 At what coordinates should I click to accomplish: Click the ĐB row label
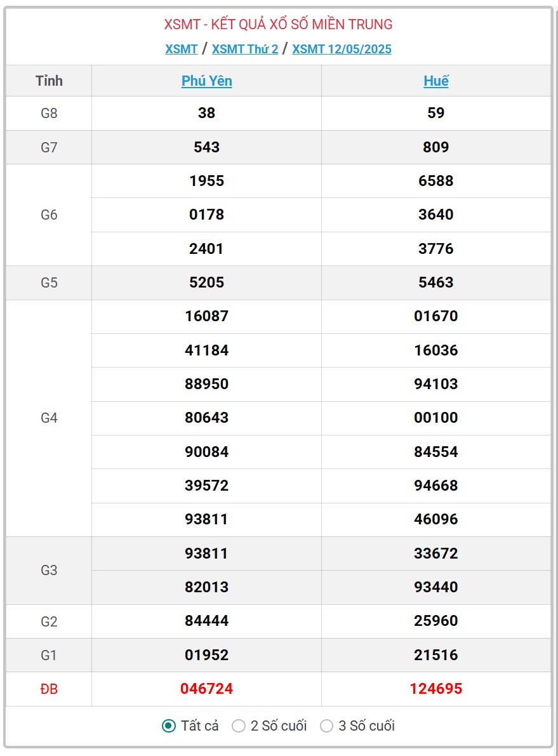[49, 689]
